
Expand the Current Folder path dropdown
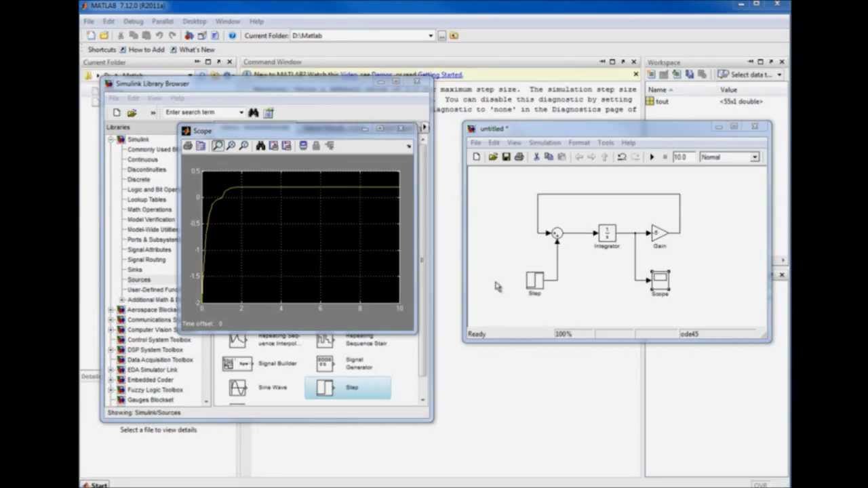click(x=431, y=36)
